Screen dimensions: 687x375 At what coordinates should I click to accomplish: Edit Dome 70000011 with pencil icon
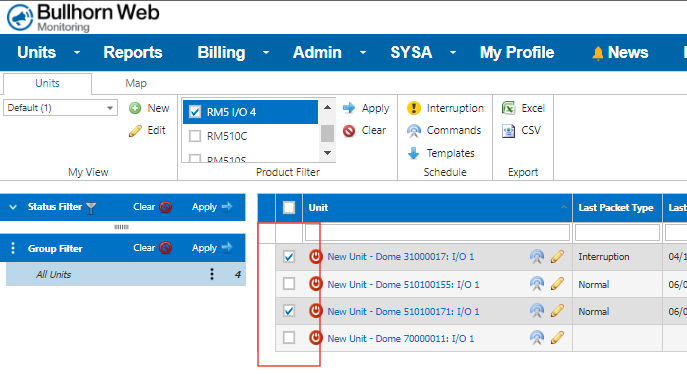point(557,338)
